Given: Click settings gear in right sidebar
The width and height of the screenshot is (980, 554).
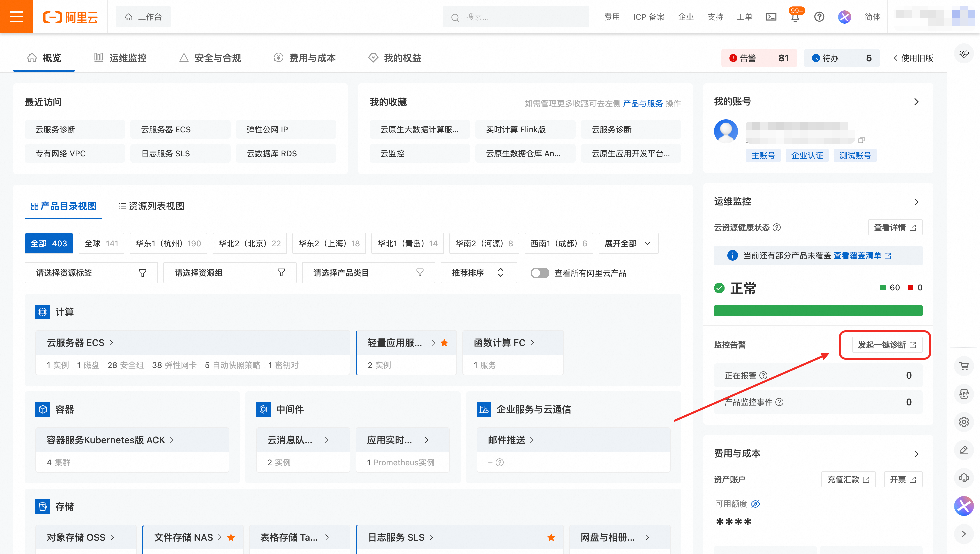Looking at the screenshot, I should (964, 422).
